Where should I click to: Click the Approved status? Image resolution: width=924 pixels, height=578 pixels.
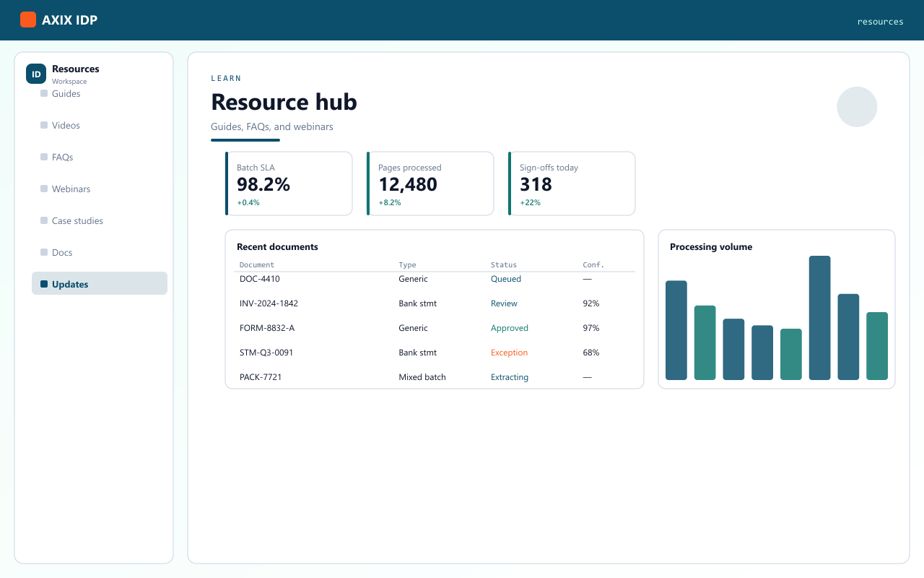[510, 328]
